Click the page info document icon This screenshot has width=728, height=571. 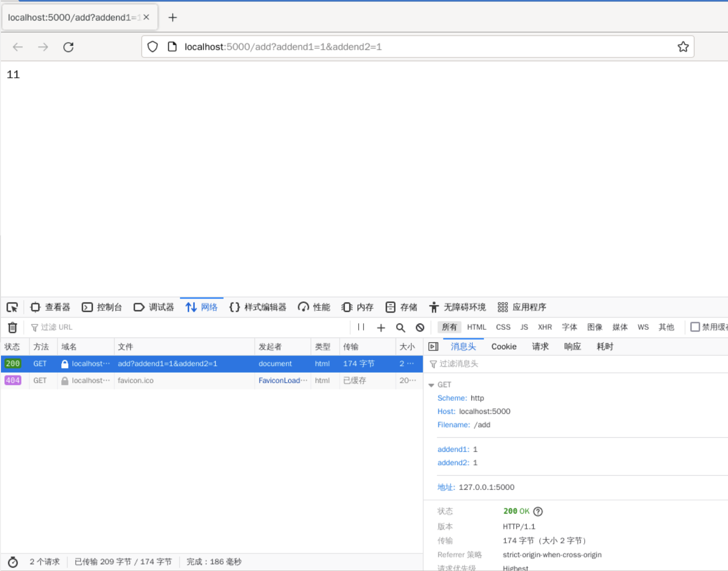tap(172, 47)
